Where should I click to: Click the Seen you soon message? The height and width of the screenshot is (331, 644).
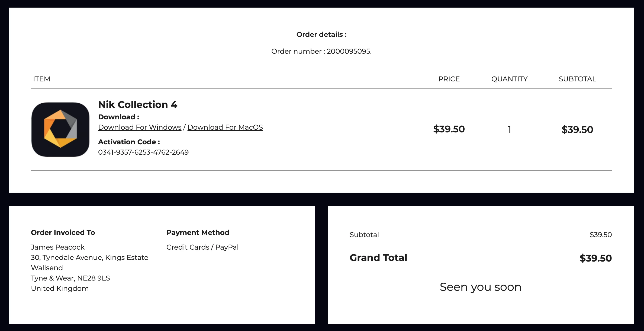point(480,287)
